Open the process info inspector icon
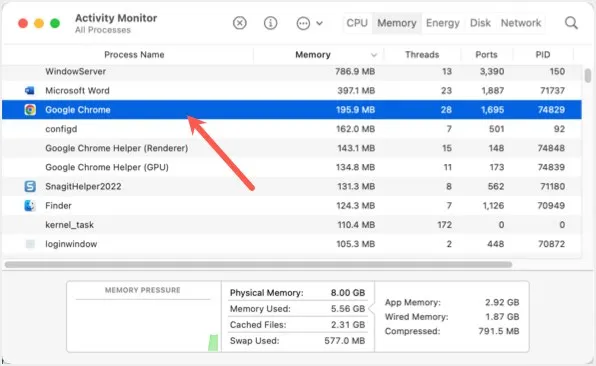596x366 pixels. [x=270, y=23]
